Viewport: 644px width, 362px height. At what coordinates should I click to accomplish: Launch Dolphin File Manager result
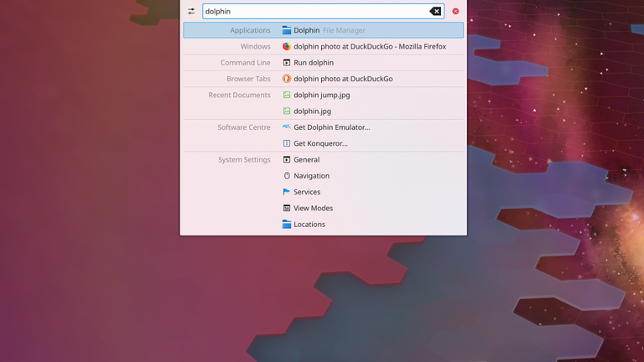point(323,30)
